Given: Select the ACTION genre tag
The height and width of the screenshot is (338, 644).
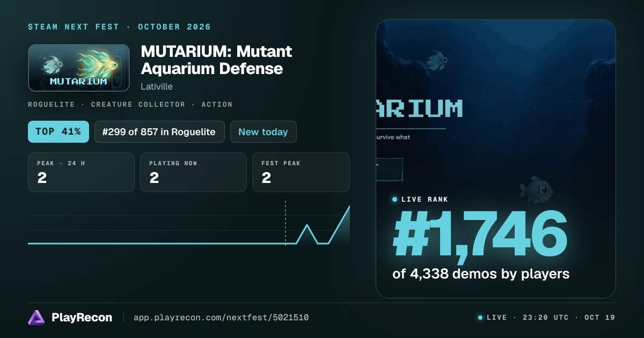Looking at the screenshot, I should pos(217,105).
